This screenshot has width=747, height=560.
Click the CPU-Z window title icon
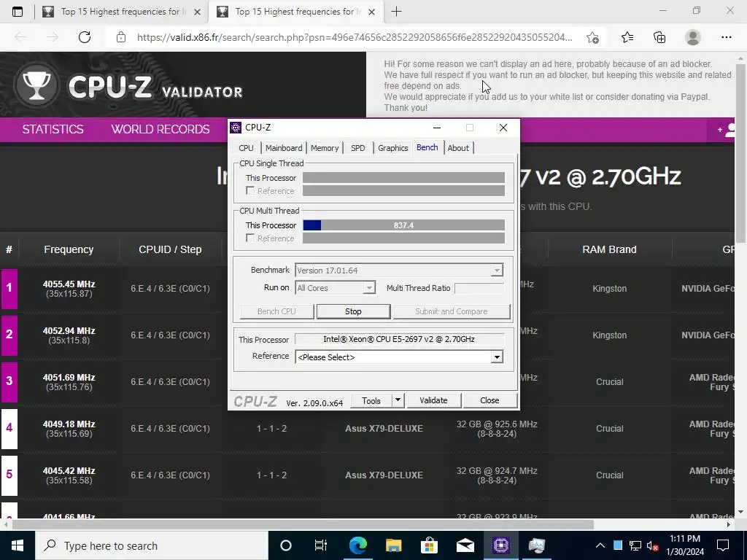(x=236, y=127)
